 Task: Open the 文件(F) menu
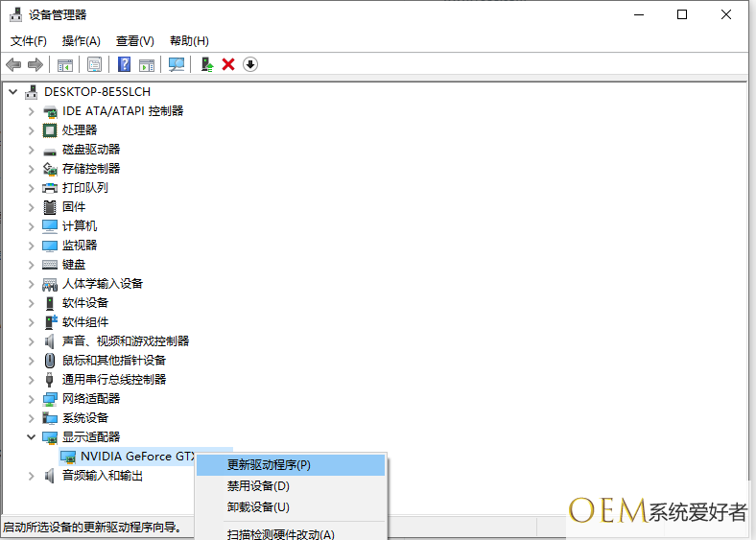click(x=28, y=41)
